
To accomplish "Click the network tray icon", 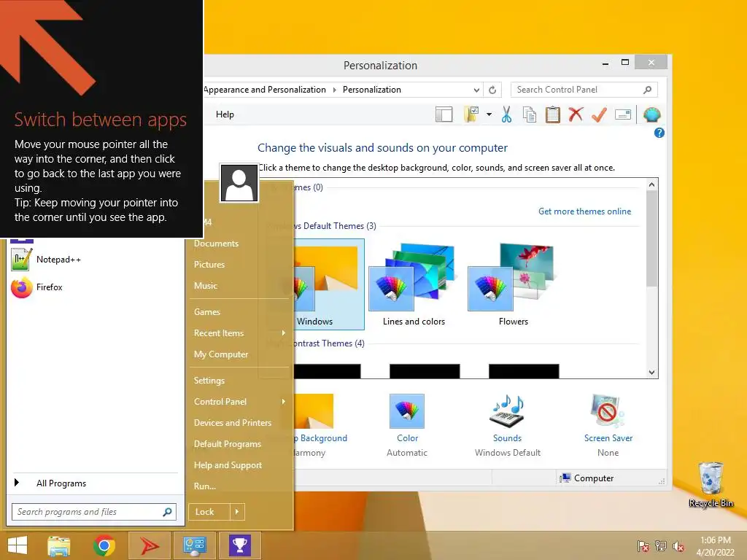I will pyautogui.click(x=661, y=546).
